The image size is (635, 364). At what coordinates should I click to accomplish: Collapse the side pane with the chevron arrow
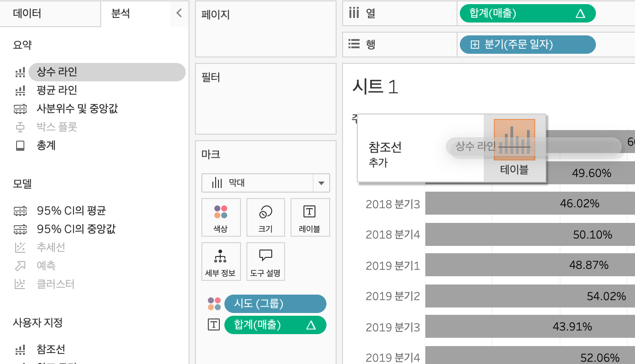pyautogui.click(x=179, y=13)
